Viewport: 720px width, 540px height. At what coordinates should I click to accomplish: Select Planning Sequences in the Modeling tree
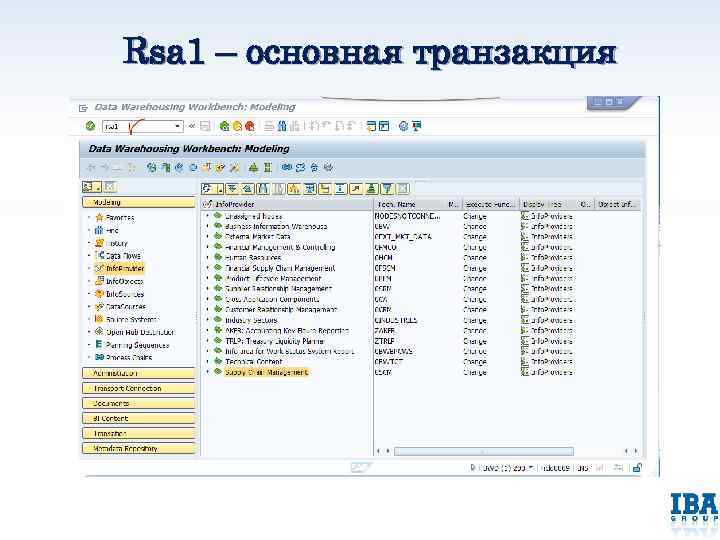click(137, 345)
